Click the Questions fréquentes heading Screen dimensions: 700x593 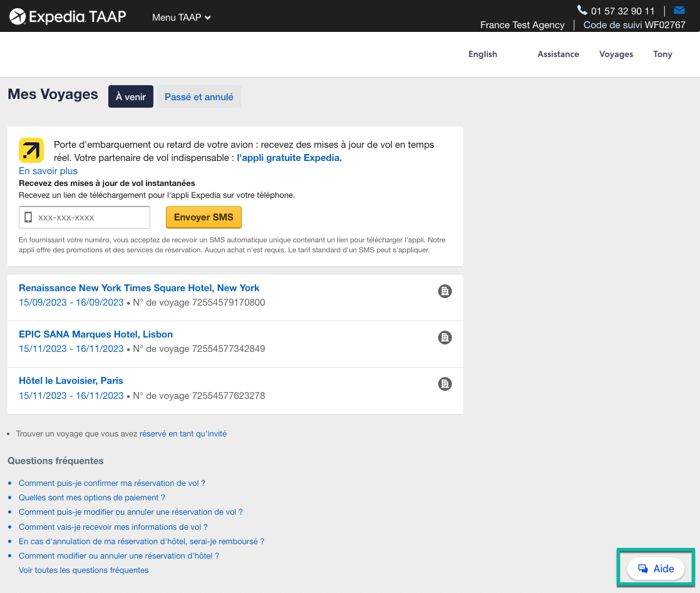(55, 461)
